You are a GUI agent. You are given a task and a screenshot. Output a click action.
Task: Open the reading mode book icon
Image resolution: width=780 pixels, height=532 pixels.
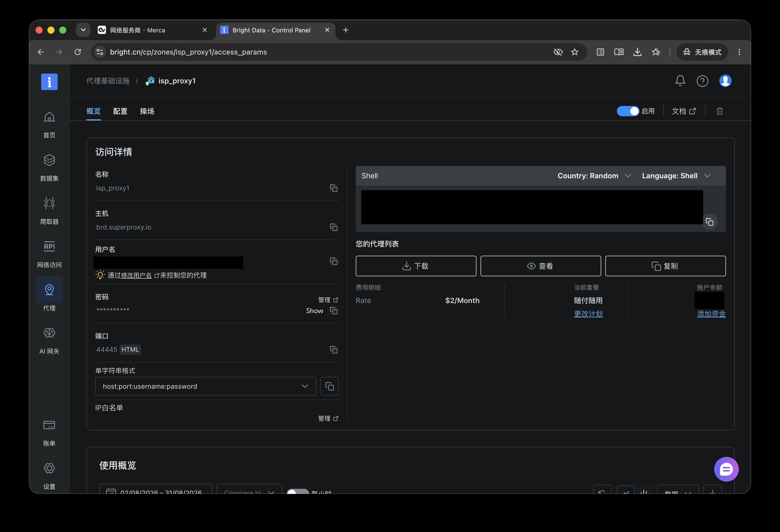tap(618, 52)
